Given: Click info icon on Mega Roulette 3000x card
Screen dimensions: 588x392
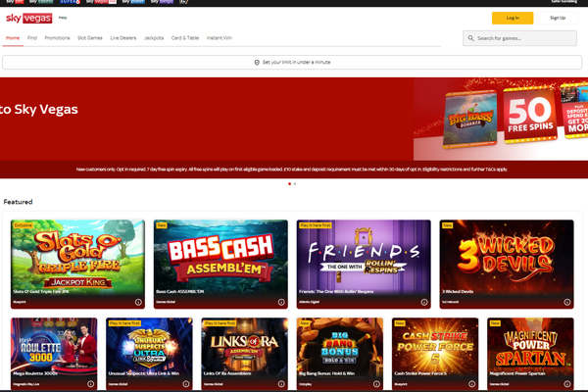Looking at the screenshot, I should (x=91, y=384).
